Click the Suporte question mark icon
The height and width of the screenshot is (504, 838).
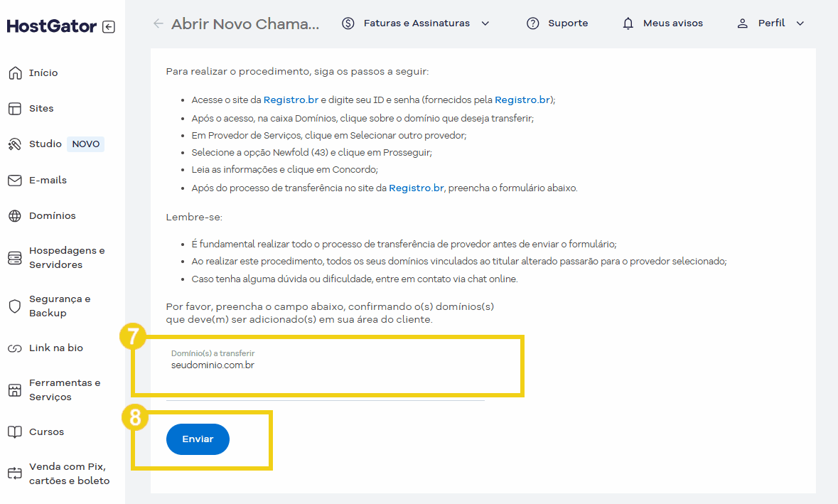(533, 23)
